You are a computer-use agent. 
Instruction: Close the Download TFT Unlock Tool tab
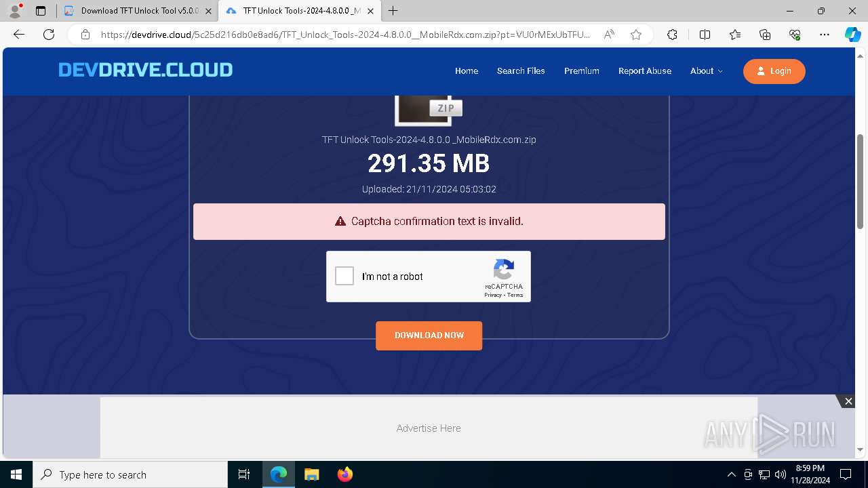coord(209,11)
